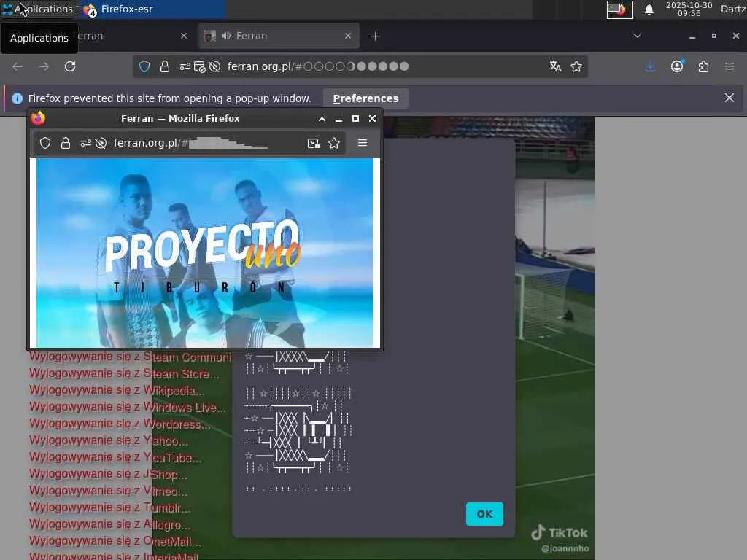Click the picture-in-picture icon in the popup address bar
747x560 pixels.
pyautogui.click(x=314, y=143)
